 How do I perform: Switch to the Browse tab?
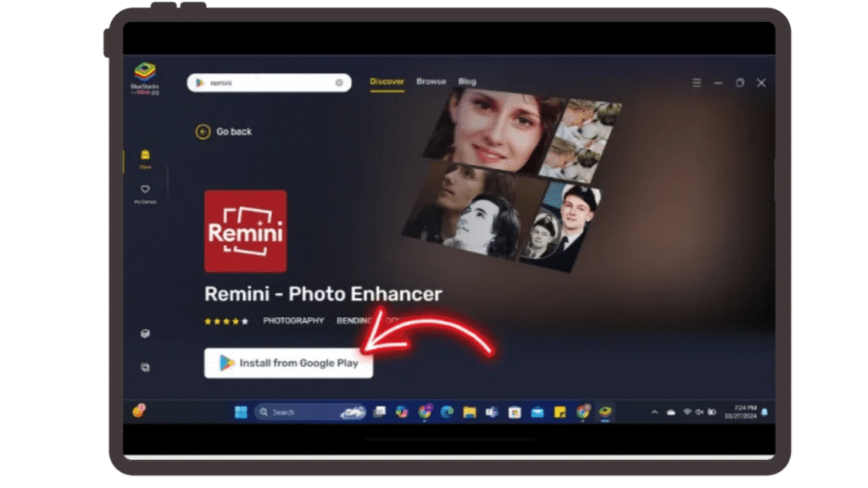(x=431, y=81)
